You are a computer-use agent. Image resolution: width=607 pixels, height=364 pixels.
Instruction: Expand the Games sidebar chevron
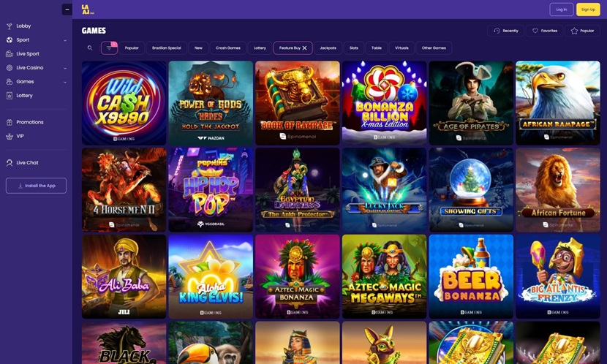click(x=65, y=82)
